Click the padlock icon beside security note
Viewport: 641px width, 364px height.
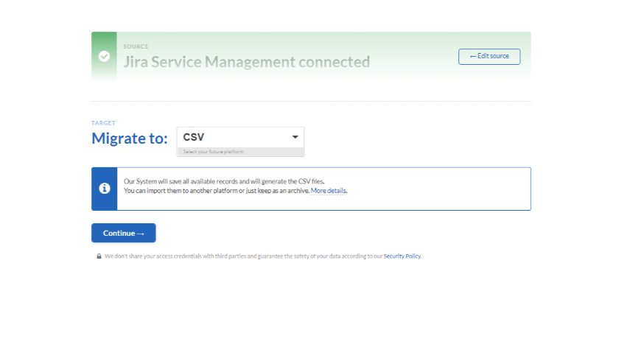(x=99, y=256)
